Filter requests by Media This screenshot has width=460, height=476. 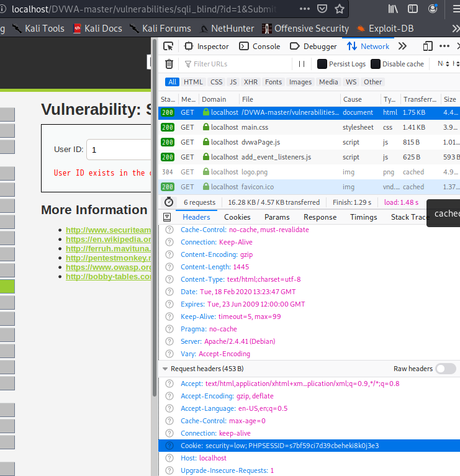click(328, 82)
